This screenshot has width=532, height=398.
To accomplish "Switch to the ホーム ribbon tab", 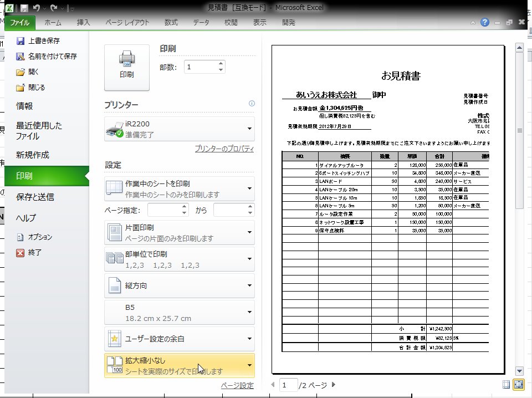I will 53,22.
